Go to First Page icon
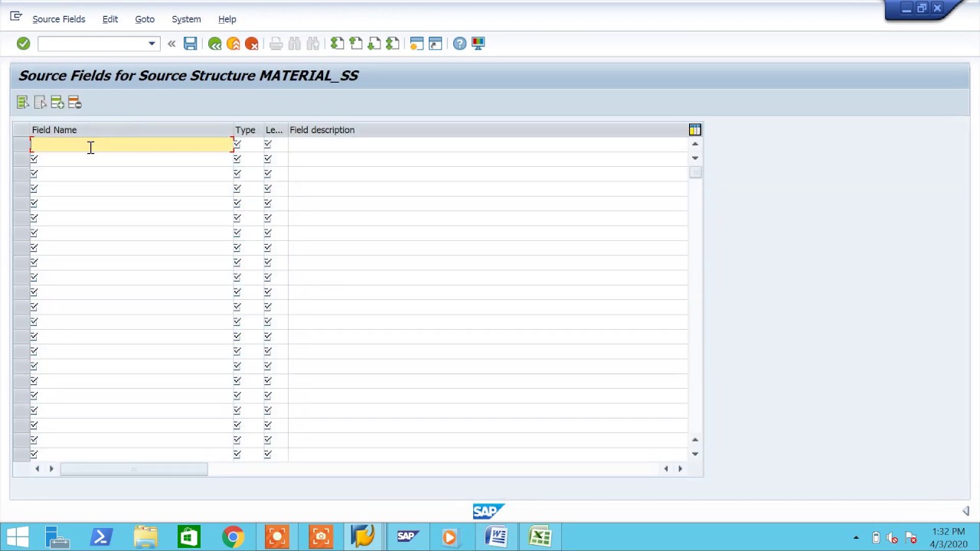Viewport: 980px width, 551px height. [x=337, y=44]
